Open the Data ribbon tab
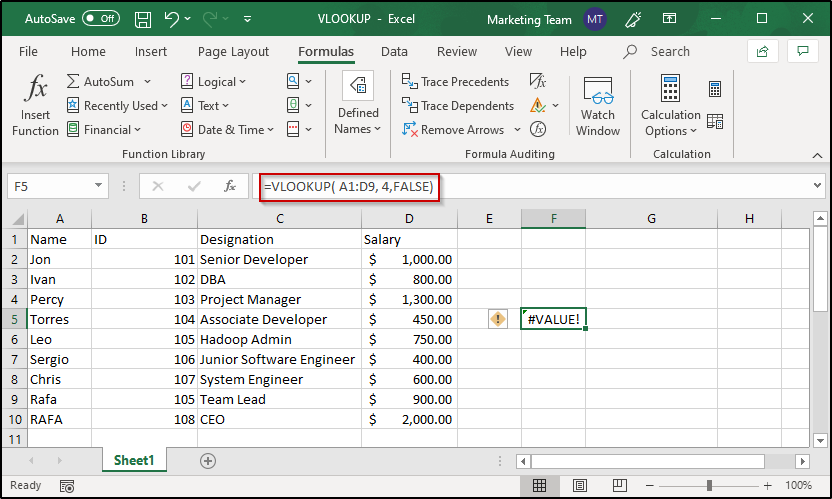 pos(394,51)
